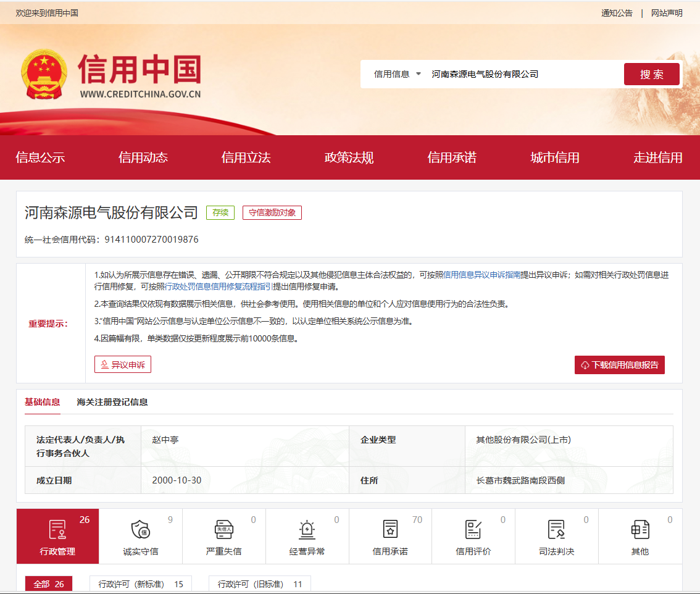This screenshot has height=594, width=700.
Task: Select 全部 26 filter
Action: (x=49, y=584)
